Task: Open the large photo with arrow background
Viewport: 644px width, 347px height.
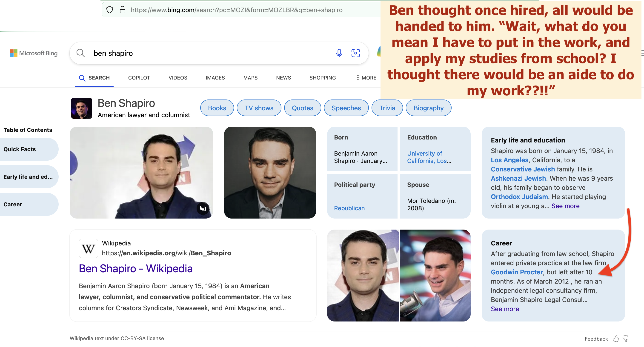Action: tap(141, 173)
